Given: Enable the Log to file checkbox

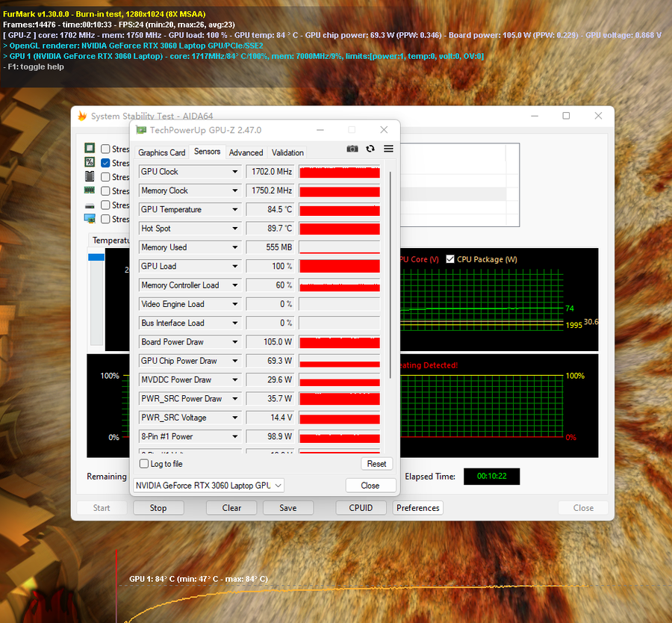Looking at the screenshot, I should [144, 464].
